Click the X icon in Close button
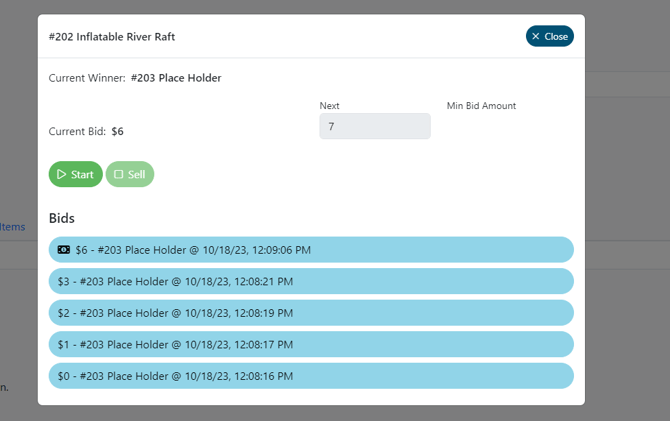Viewport: 670px width, 421px height. (536, 36)
